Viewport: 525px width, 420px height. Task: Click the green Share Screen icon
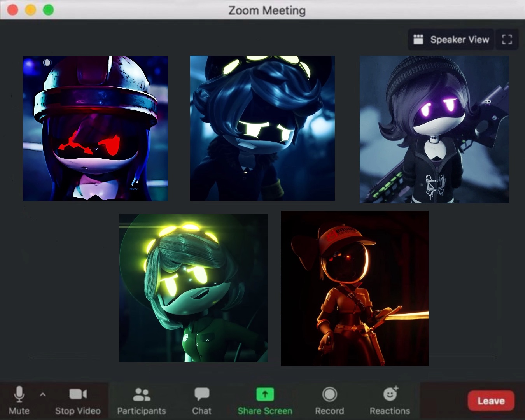265,394
